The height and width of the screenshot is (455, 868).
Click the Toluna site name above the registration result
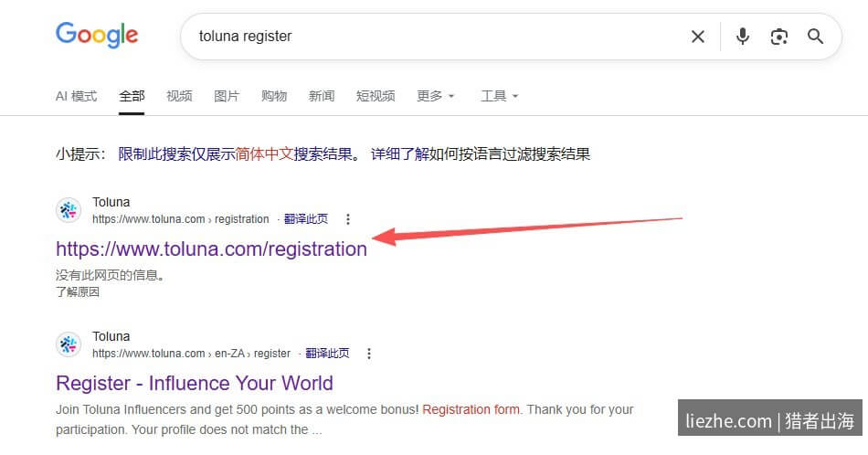coord(111,202)
